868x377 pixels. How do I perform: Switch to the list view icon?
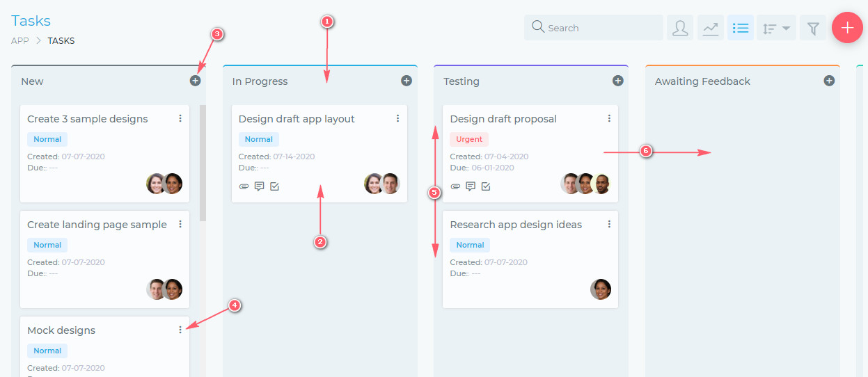coord(741,28)
